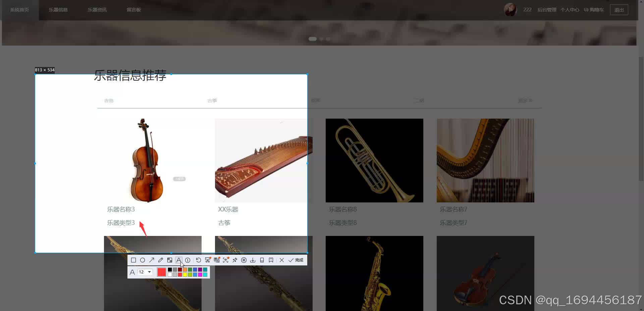Pin the screenshot to screen

235,260
